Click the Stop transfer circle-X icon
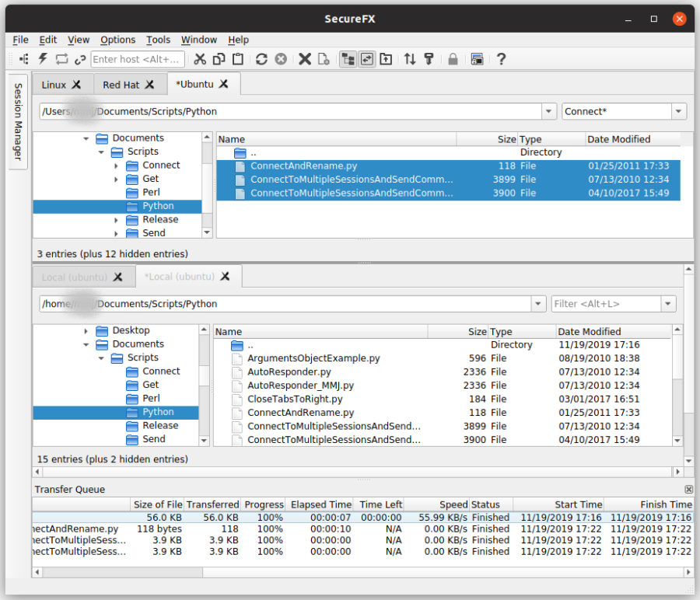Viewport: 700px width, 600px height. tap(281, 59)
